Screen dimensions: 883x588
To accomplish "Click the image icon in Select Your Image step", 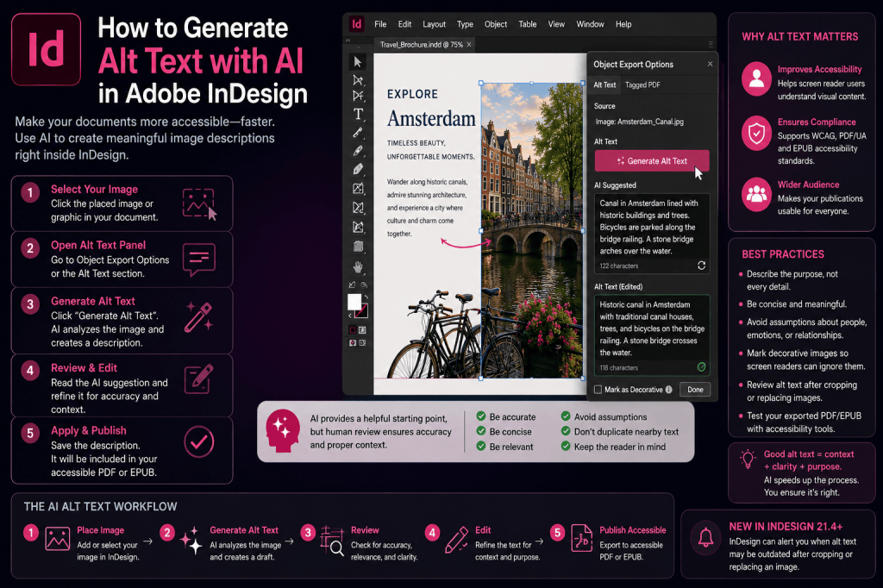I will coord(198,203).
